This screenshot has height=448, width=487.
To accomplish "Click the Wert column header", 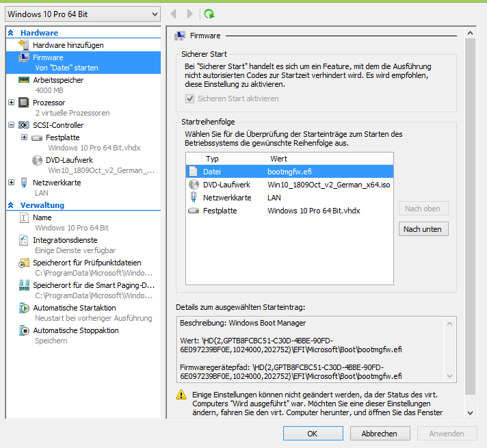I will click(330, 159).
